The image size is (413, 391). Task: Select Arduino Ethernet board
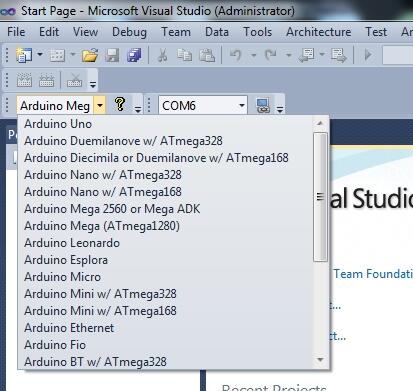tap(165, 328)
